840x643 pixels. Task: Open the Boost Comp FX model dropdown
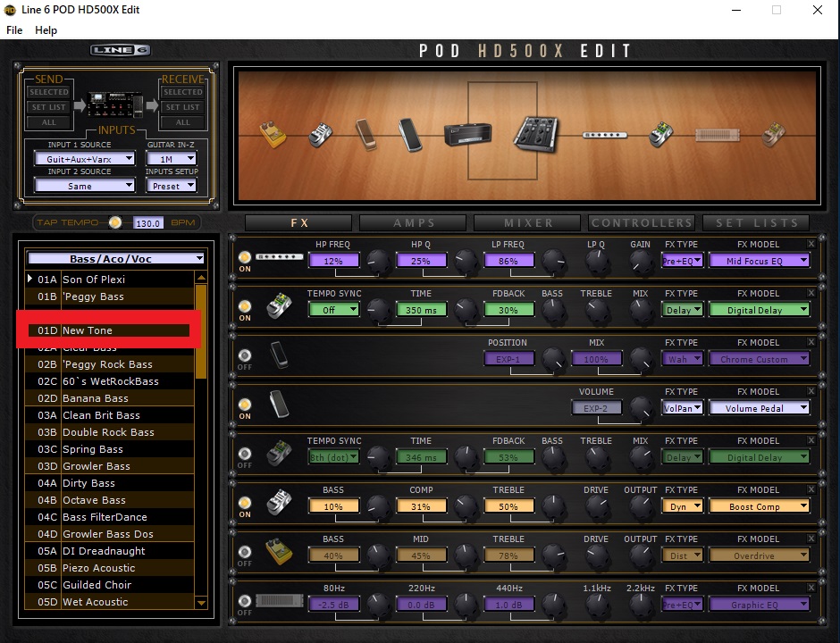(759, 506)
